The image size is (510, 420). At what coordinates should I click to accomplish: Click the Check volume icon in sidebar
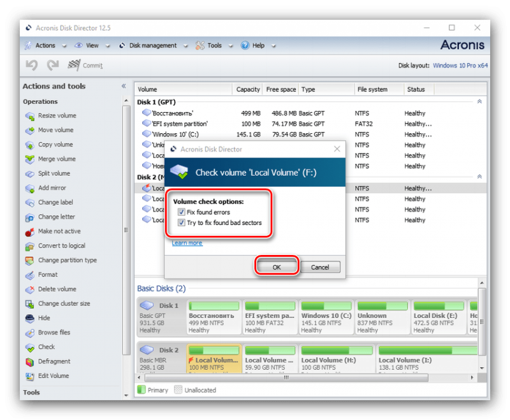point(29,347)
